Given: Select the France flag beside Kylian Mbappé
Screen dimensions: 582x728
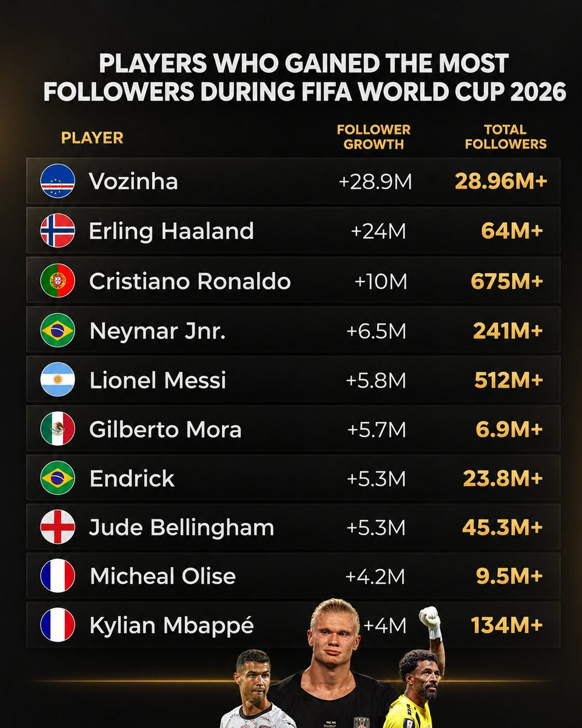Looking at the screenshot, I should pos(58,625).
